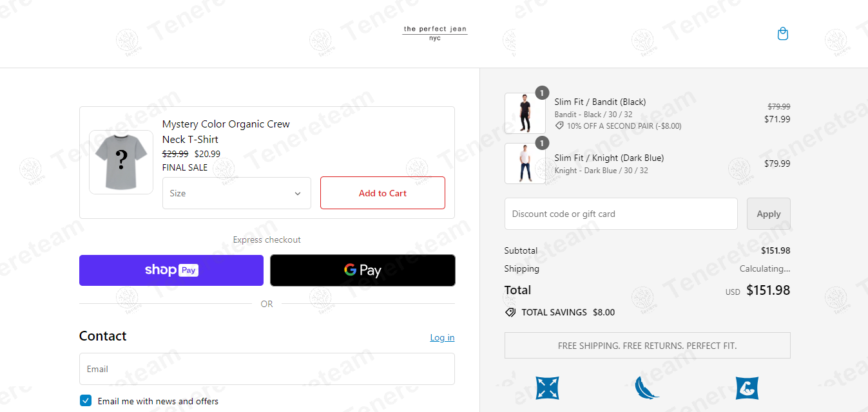The width and height of the screenshot is (868, 412).
Task: Click the total savings tag icon
Action: (x=510, y=312)
